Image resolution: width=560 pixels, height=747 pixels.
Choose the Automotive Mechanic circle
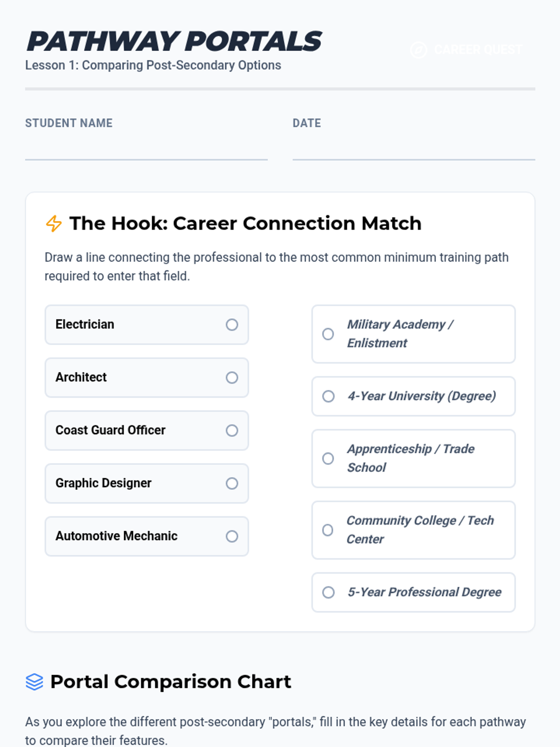(x=232, y=536)
